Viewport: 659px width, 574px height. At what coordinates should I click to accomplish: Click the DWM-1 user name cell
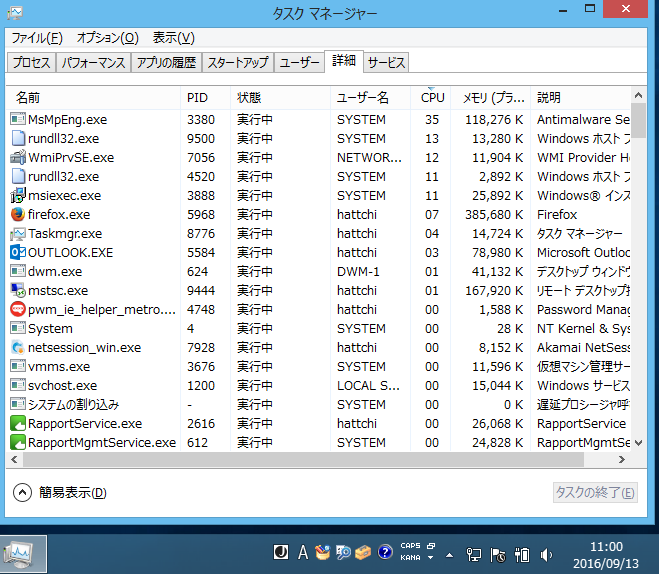(358, 271)
